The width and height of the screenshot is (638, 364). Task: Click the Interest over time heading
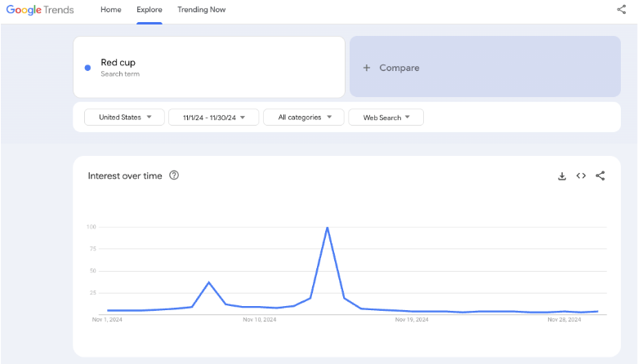coord(125,175)
